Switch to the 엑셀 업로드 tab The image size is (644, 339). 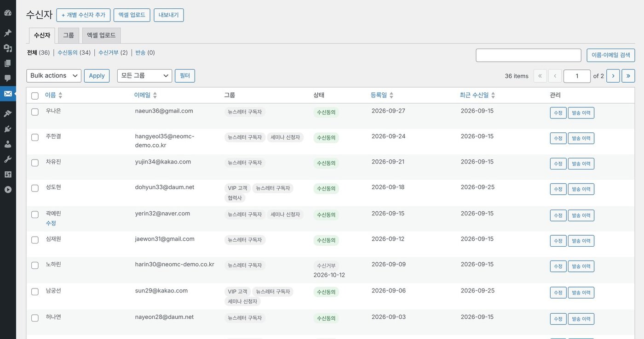pos(101,35)
